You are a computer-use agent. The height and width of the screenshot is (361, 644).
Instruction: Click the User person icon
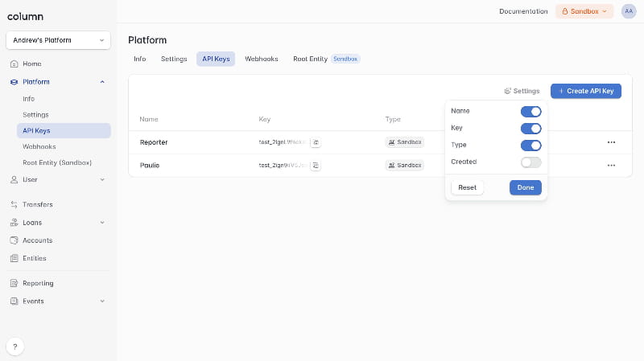coord(14,179)
